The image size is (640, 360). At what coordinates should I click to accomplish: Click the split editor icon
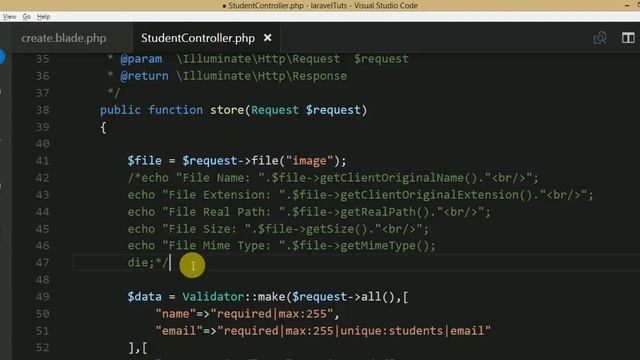[x=628, y=38]
